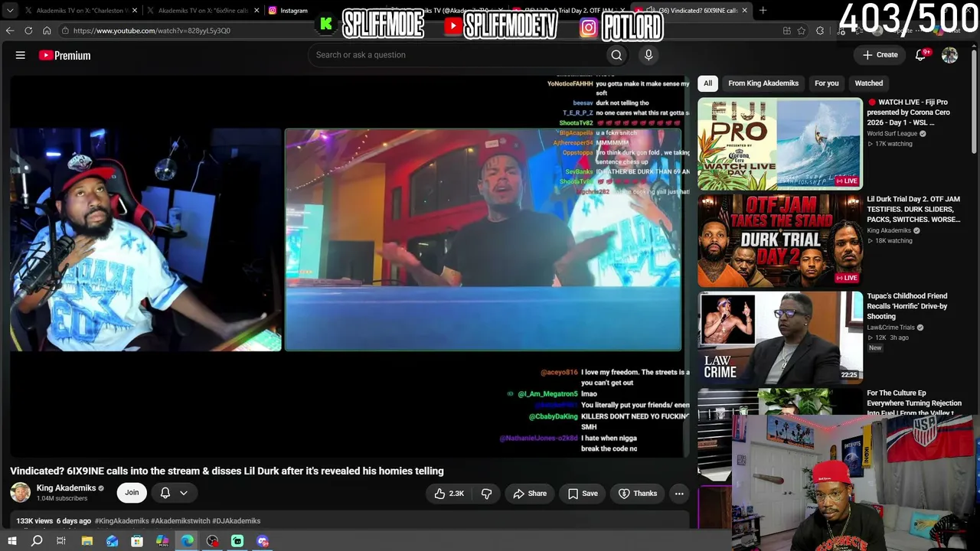Image resolution: width=980 pixels, height=551 pixels.
Task: Bookmark this page with star icon
Action: pyautogui.click(x=802, y=31)
